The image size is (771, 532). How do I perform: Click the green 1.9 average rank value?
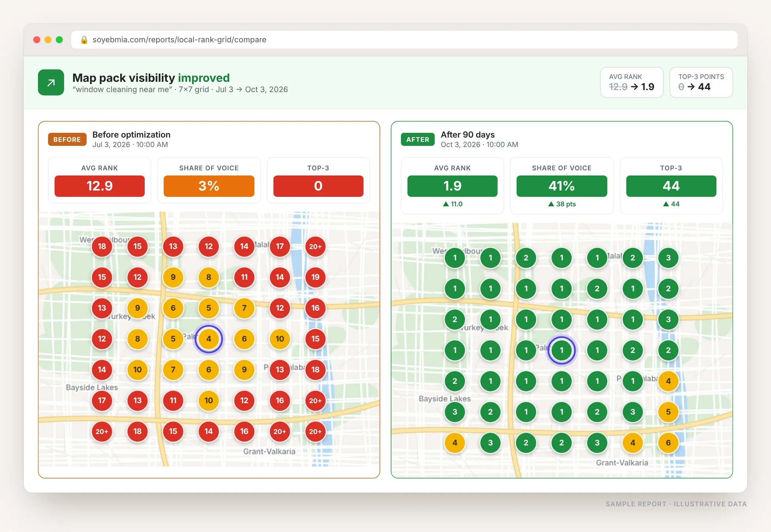coord(452,186)
